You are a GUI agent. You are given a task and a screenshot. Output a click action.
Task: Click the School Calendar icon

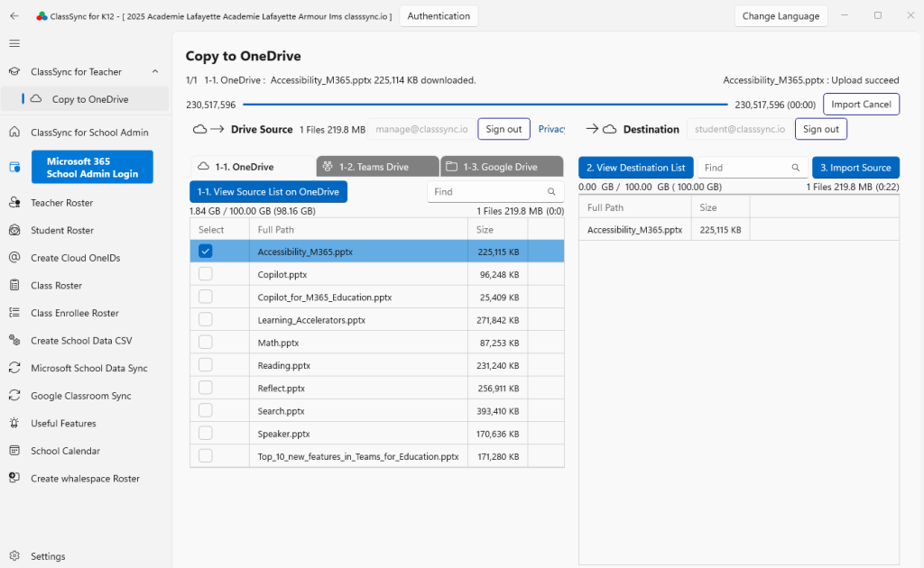(14, 450)
